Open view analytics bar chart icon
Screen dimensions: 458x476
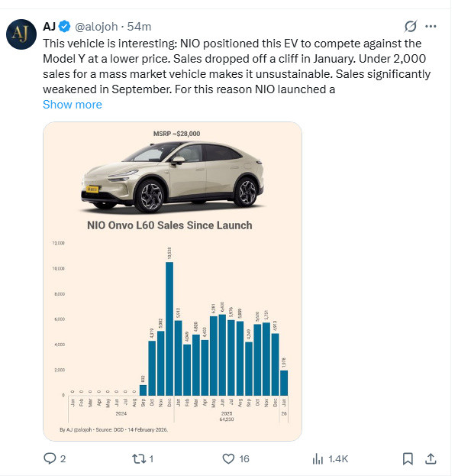(319, 458)
